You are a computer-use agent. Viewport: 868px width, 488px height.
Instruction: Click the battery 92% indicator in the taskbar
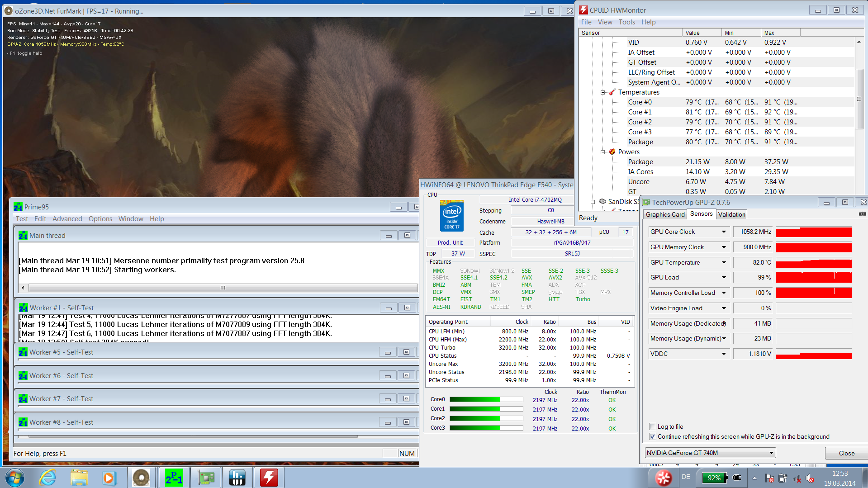714,478
